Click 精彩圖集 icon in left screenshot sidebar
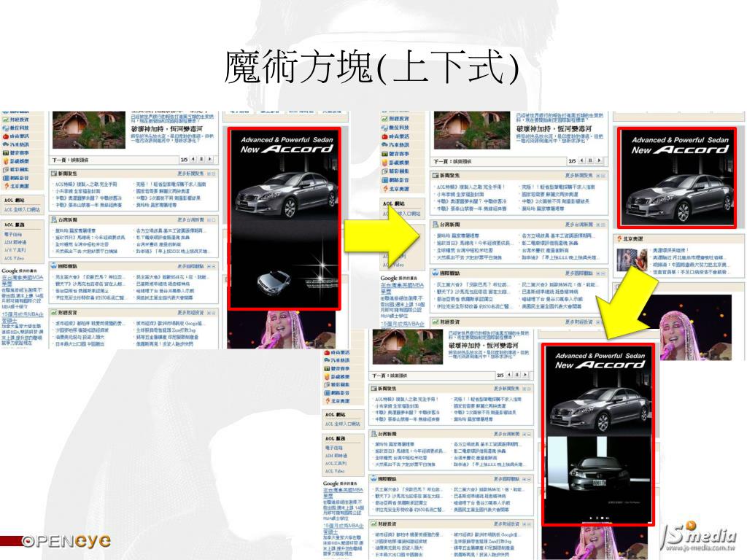This screenshot has width=747, height=560. click(x=5, y=169)
